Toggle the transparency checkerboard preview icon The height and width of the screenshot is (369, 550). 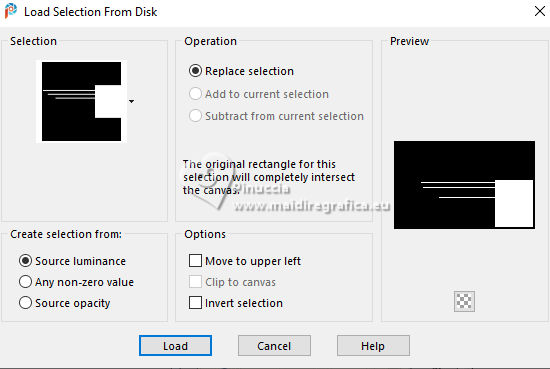pos(464,301)
